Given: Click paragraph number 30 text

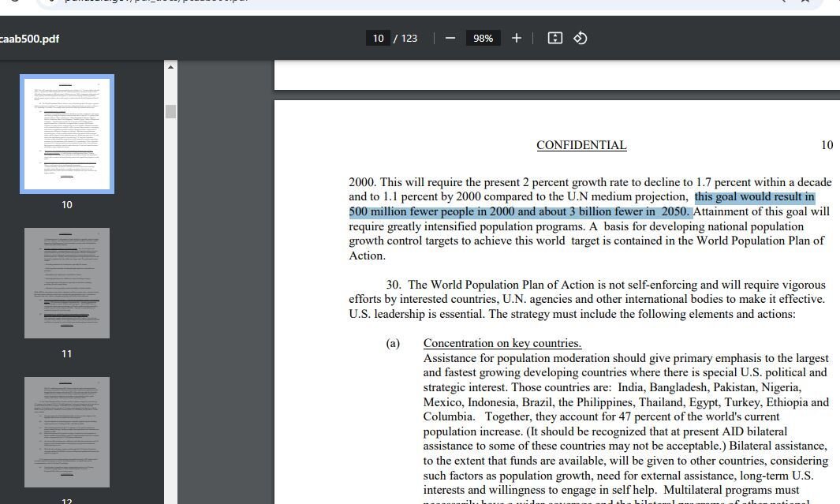Looking at the screenshot, I should tap(394, 285).
